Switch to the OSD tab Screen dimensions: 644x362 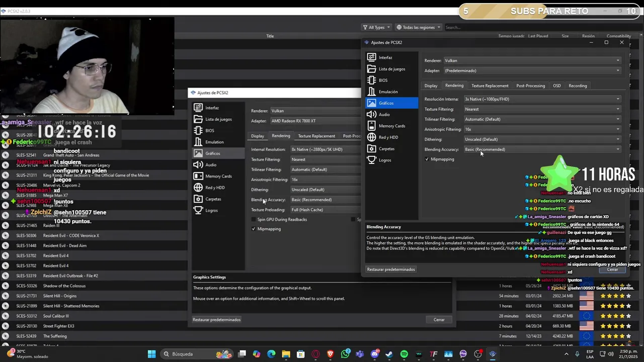point(557,85)
